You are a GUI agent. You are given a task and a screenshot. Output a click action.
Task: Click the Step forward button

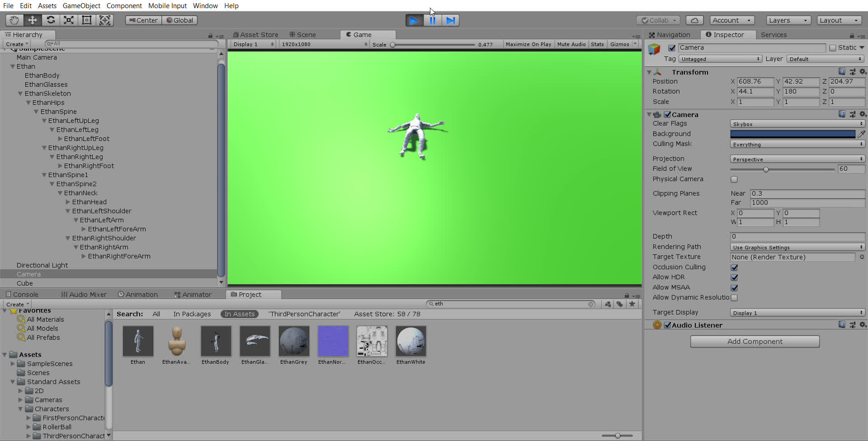(450, 20)
